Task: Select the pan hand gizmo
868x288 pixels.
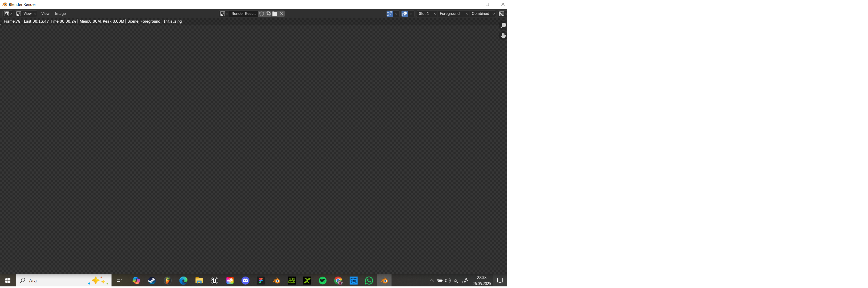Action: point(503,36)
